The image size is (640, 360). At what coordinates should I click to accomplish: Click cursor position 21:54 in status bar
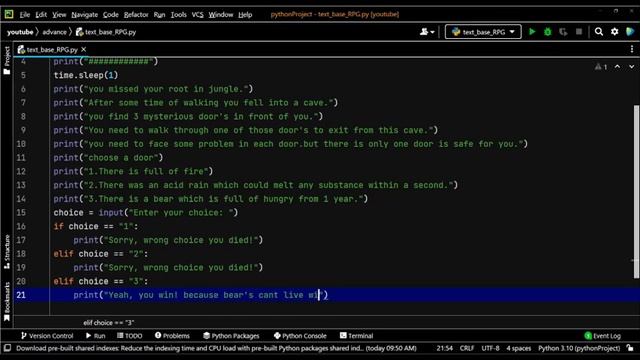[x=444, y=348]
